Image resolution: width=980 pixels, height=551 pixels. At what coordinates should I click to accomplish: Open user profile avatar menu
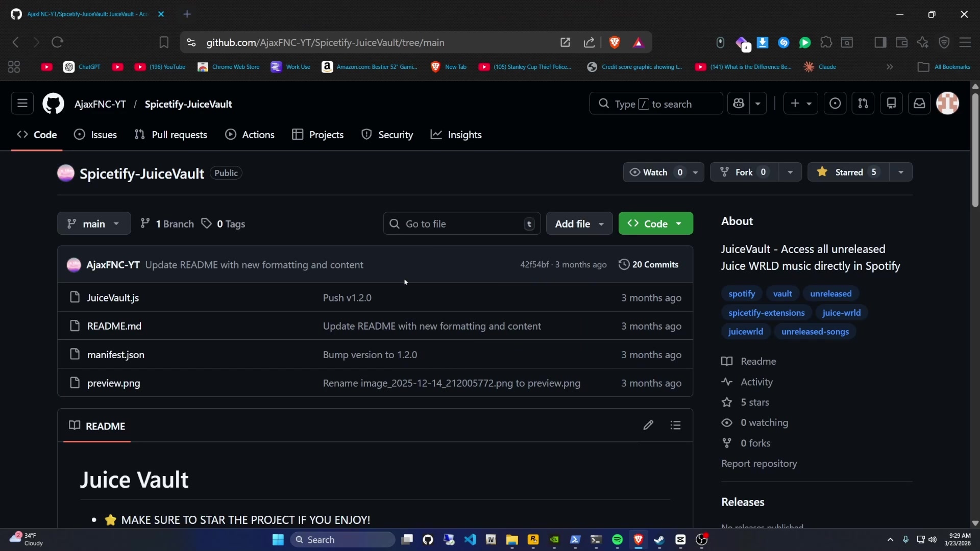(x=948, y=104)
